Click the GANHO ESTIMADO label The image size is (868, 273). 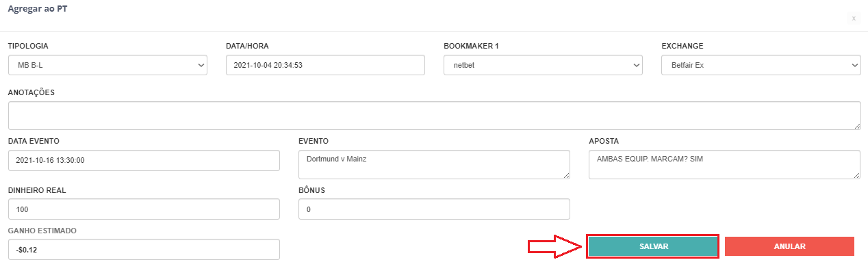click(x=42, y=231)
